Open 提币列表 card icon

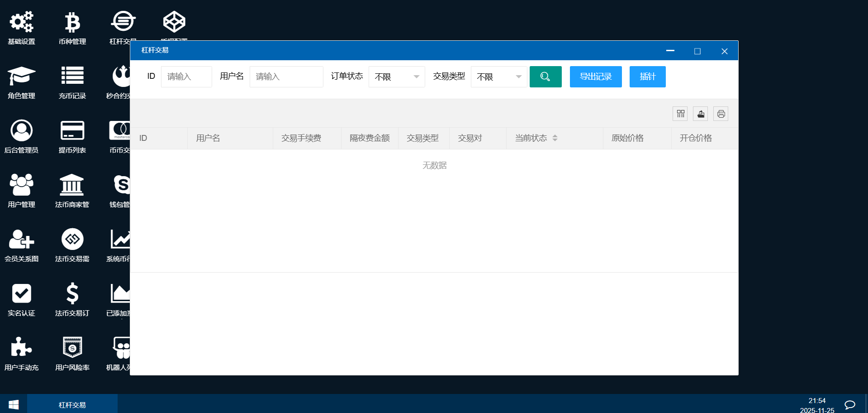72,130
